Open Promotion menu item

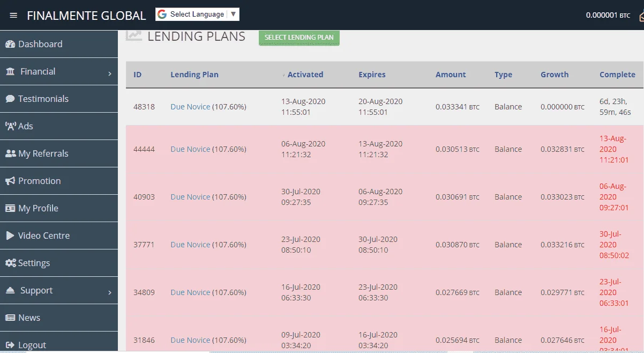(59, 181)
